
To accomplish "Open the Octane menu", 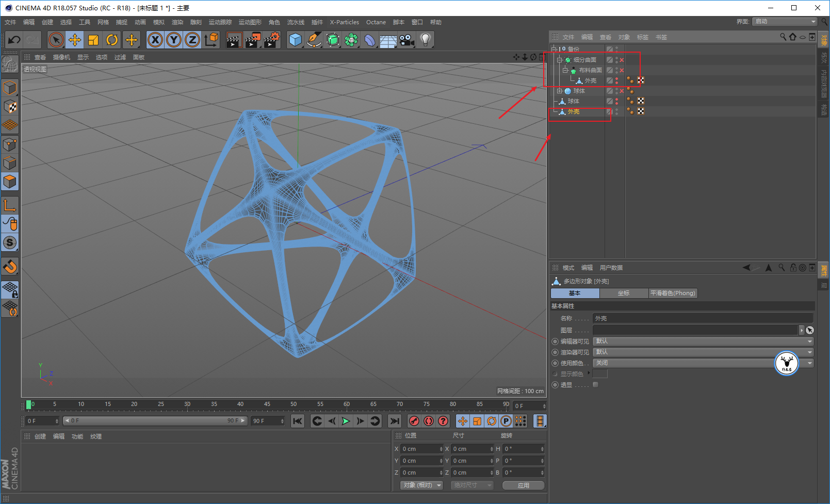I will 376,22.
